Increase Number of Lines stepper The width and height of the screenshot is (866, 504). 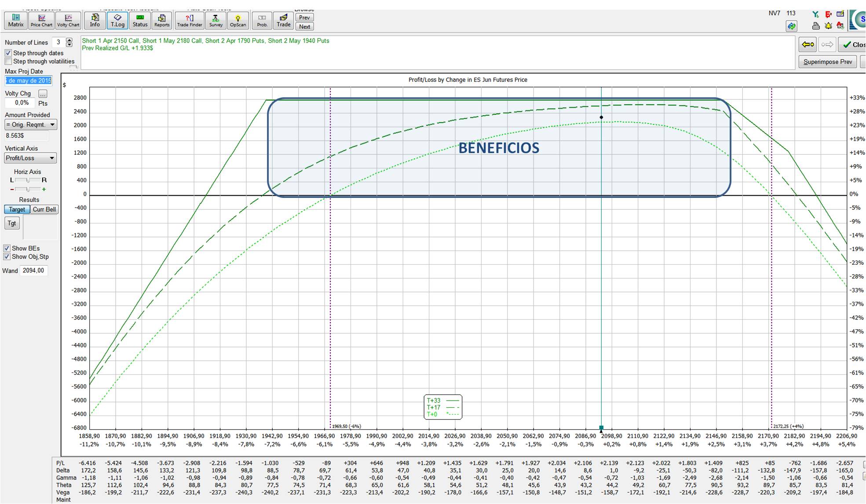(69, 40)
